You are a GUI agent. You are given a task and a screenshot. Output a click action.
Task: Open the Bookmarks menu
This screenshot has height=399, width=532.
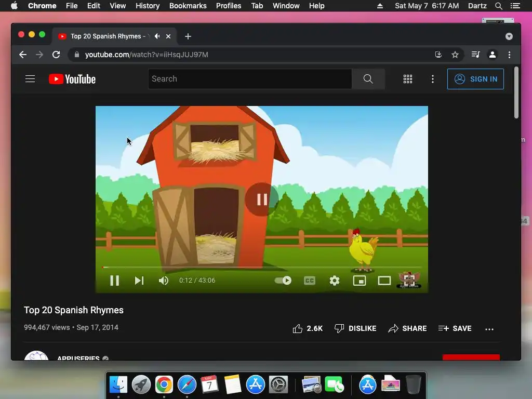coord(188,6)
